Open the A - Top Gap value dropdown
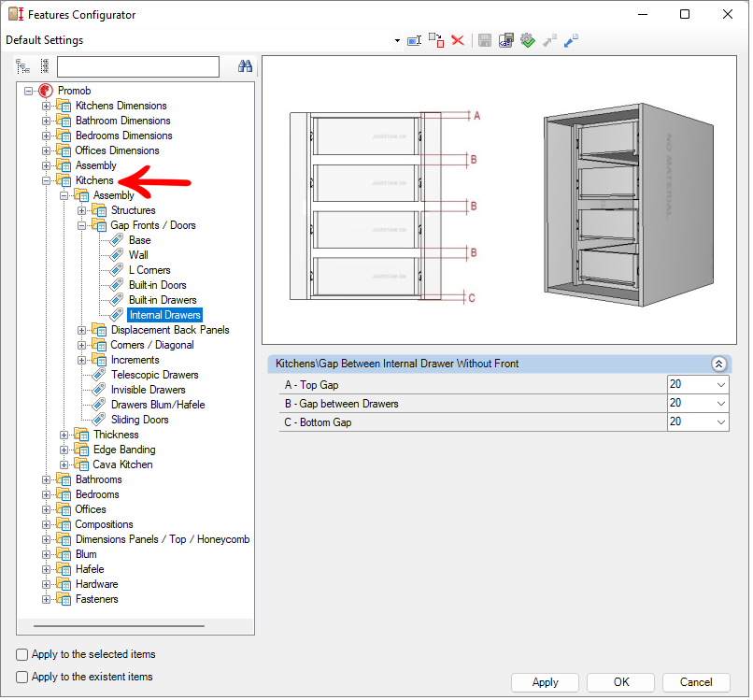 tap(721, 385)
